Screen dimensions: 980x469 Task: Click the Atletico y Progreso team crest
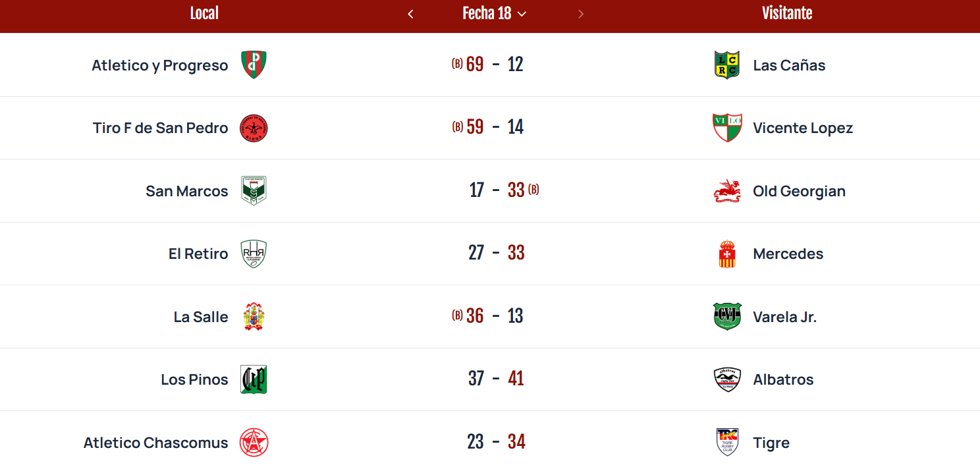pyautogui.click(x=254, y=65)
